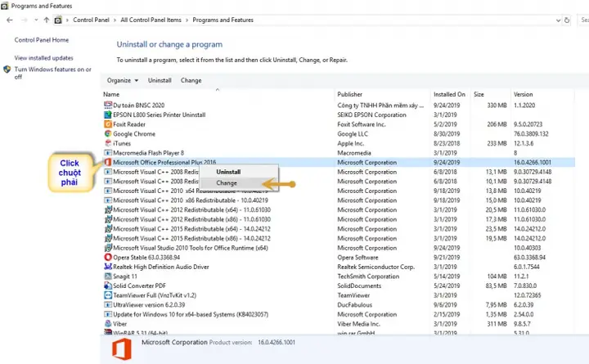Viewport: 589px width, 364px height.
Task: Sort by the Size column header
Action: pyautogui.click(x=479, y=94)
